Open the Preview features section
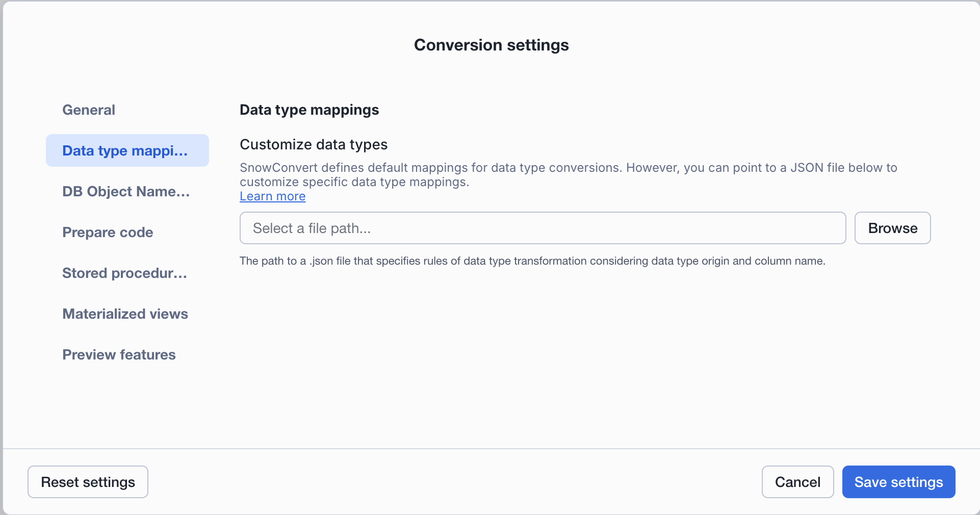 click(119, 354)
